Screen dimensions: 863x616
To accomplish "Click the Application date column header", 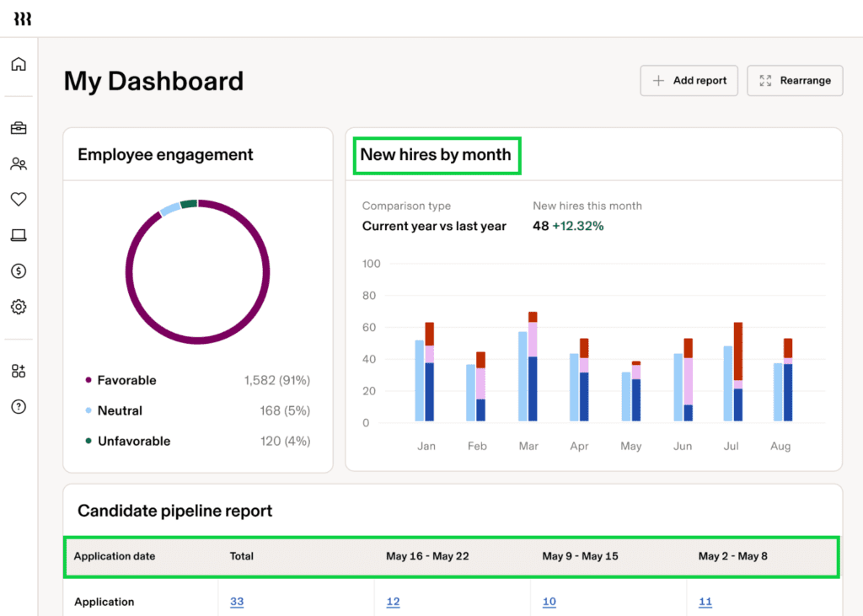I will pos(115,556).
